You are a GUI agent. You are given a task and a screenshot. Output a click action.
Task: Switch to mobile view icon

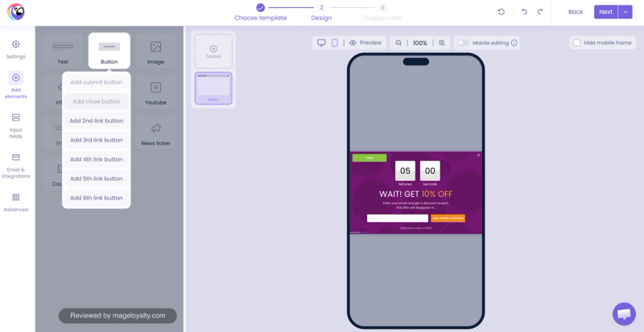pyautogui.click(x=335, y=43)
